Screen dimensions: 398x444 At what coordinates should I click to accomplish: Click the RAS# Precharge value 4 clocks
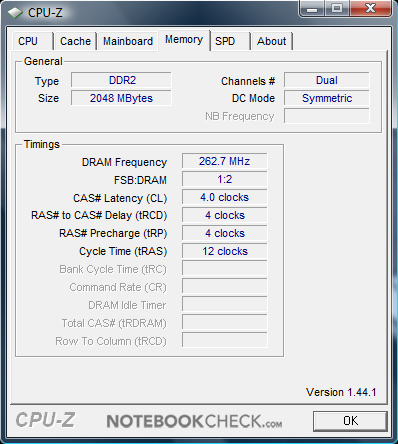point(225,233)
